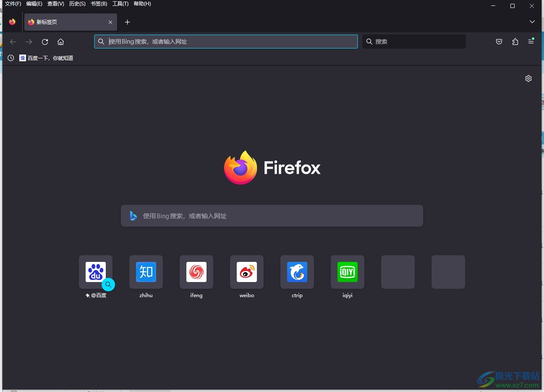Click the zhihu label text
The height and width of the screenshot is (392, 544).
146,295
